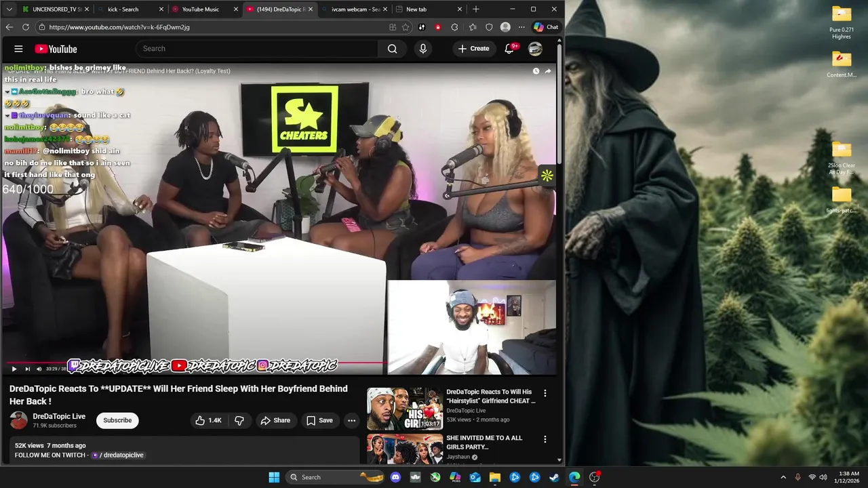The height and width of the screenshot is (488, 868).
Task: Open the taskbar clock showing 1:38 AM
Action: 848,477
